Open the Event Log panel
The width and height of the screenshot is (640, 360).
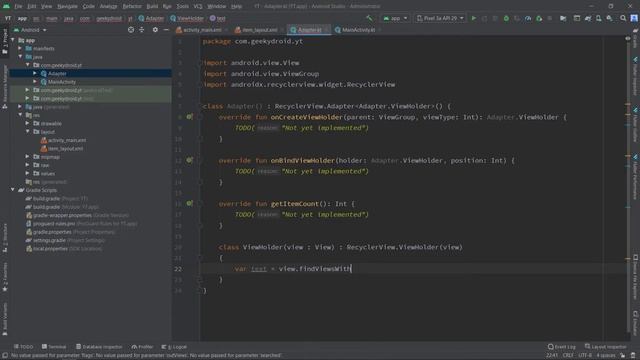point(562,347)
